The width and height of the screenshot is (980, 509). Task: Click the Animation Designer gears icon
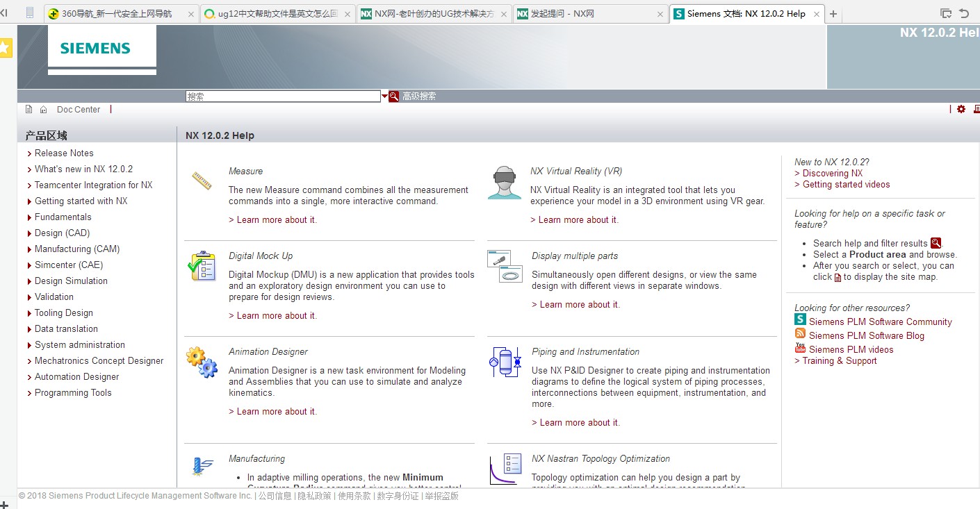point(202,362)
